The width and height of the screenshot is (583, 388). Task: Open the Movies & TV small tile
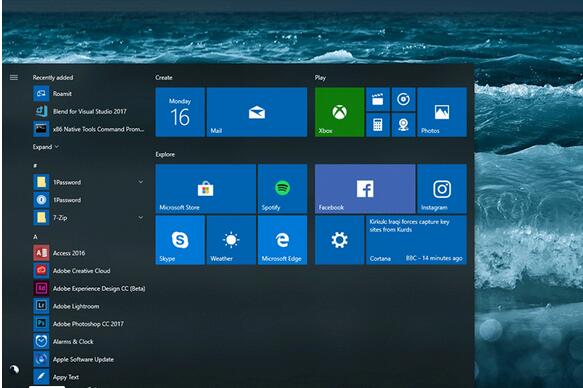coord(378,100)
